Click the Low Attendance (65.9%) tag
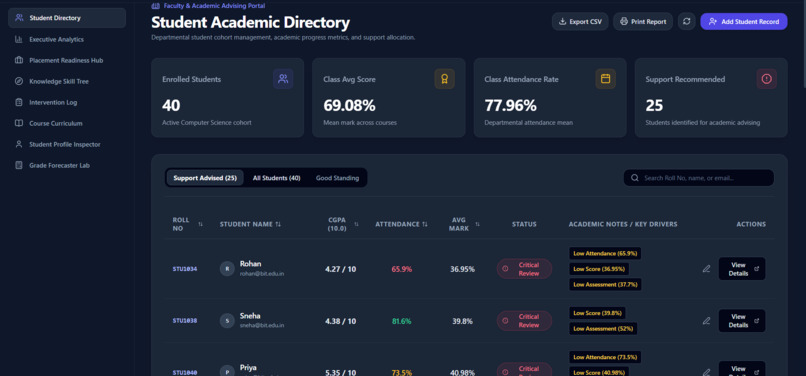This screenshot has width=806, height=376. coord(605,253)
